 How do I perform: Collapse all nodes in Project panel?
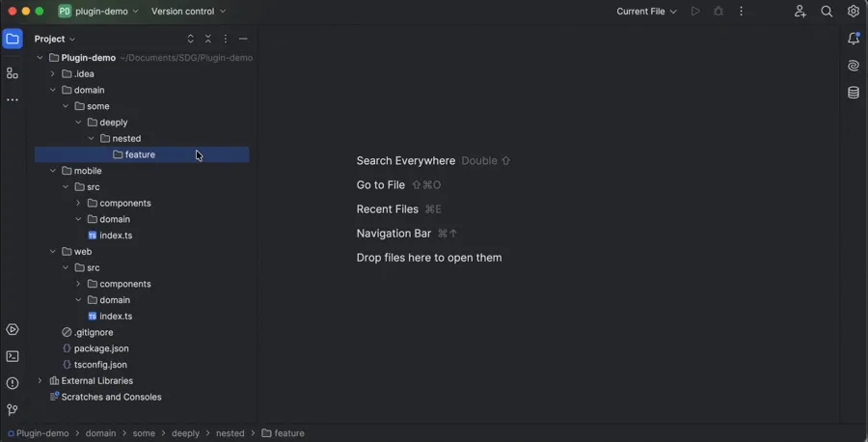208,40
